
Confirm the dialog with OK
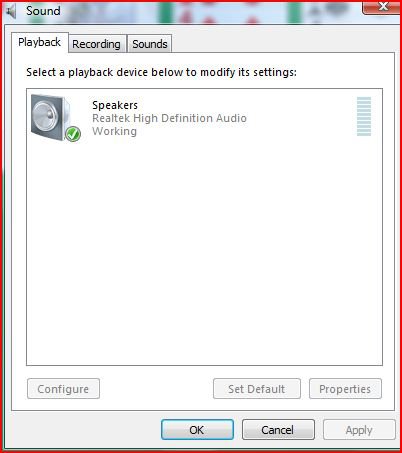[197, 430]
